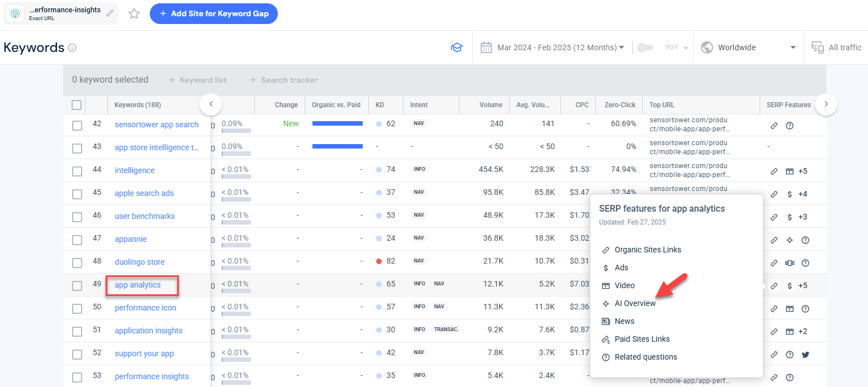This screenshot has width=868, height=387.
Task: Select AI Overview in the SERP features popup
Action: point(634,303)
